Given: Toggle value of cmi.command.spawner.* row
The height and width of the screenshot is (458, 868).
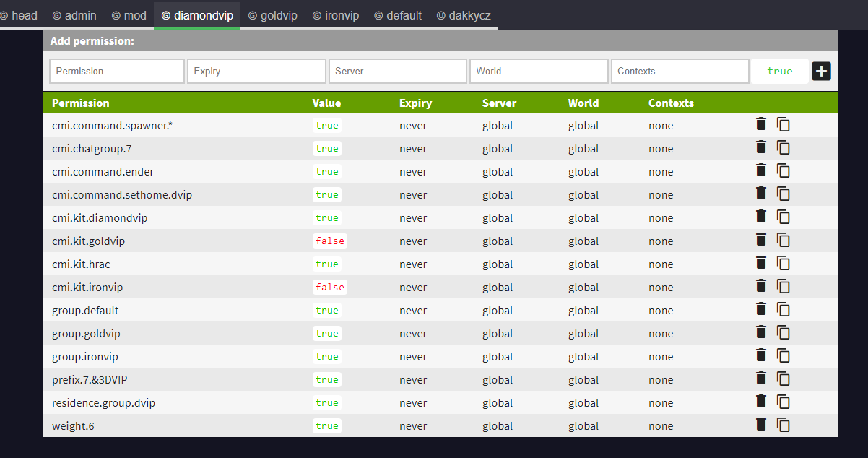Looking at the screenshot, I should coord(327,125).
